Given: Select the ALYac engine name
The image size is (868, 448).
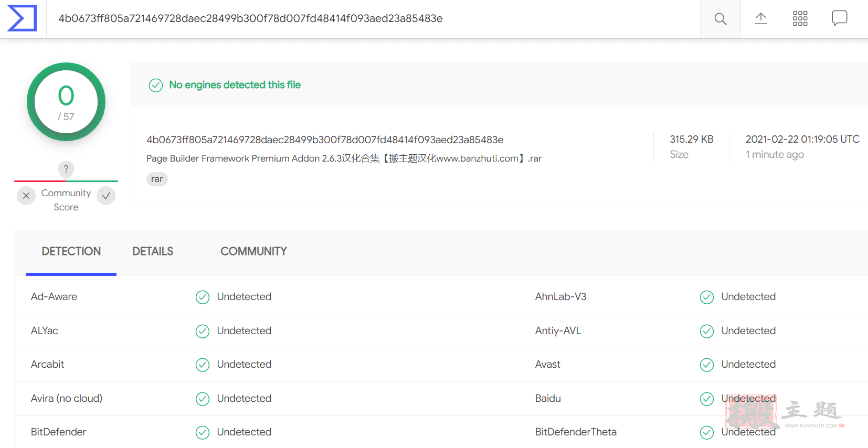Looking at the screenshot, I should click(x=45, y=331).
